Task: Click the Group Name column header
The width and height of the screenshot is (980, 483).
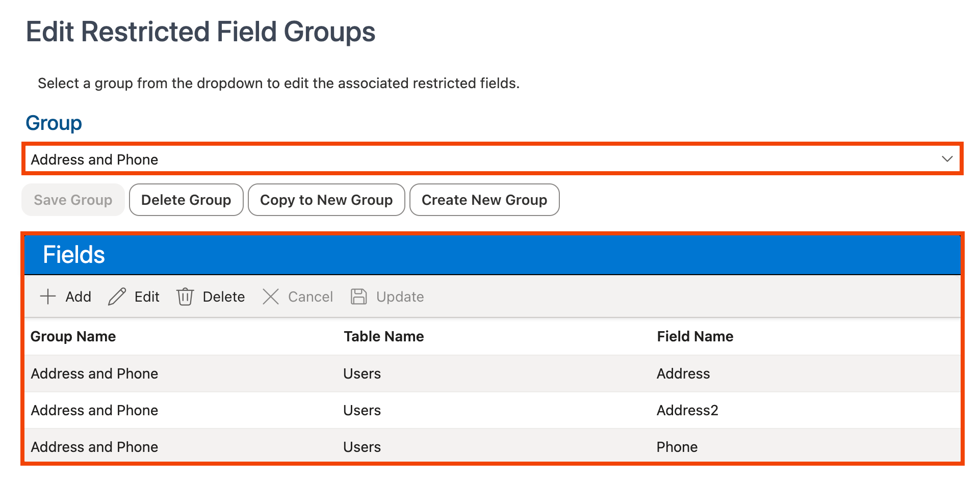Action: click(x=73, y=336)
